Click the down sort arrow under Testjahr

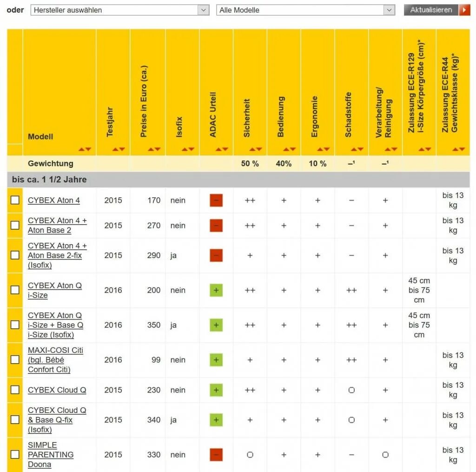click(122, 149)
